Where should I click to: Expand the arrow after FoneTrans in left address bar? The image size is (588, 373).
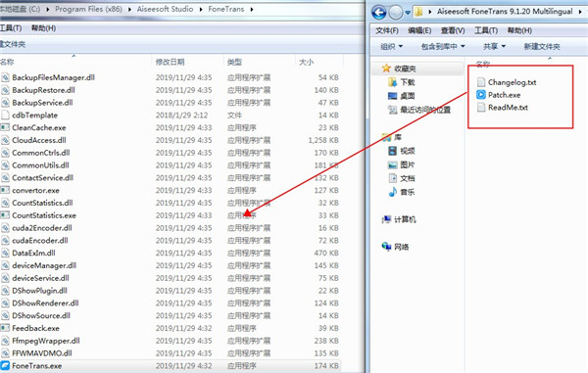[x=252, y=10]
